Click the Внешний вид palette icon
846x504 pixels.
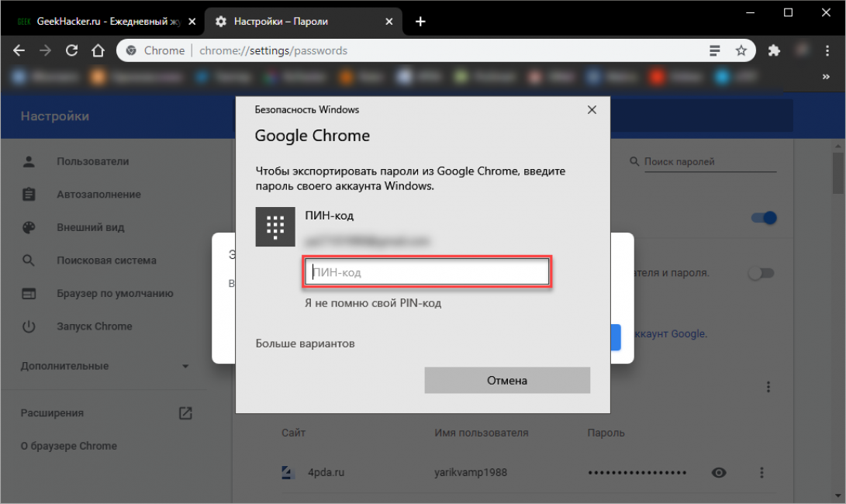[x=29, y=227]
